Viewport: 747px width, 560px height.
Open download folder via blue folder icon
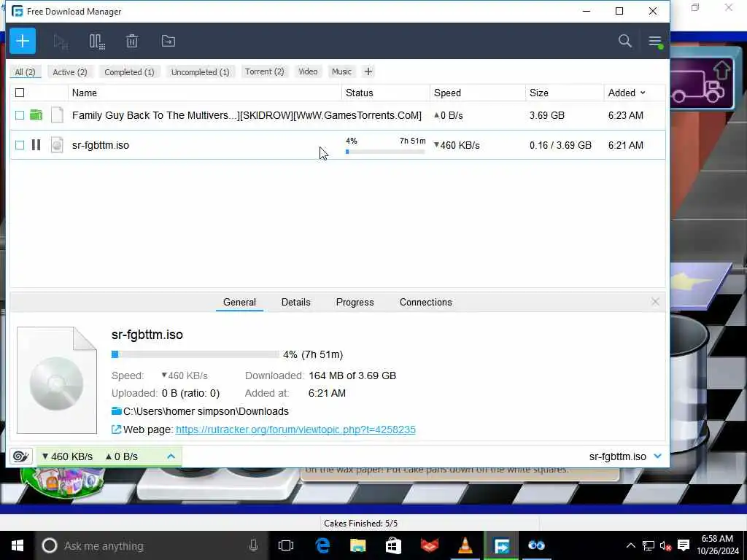pos(116,411)
